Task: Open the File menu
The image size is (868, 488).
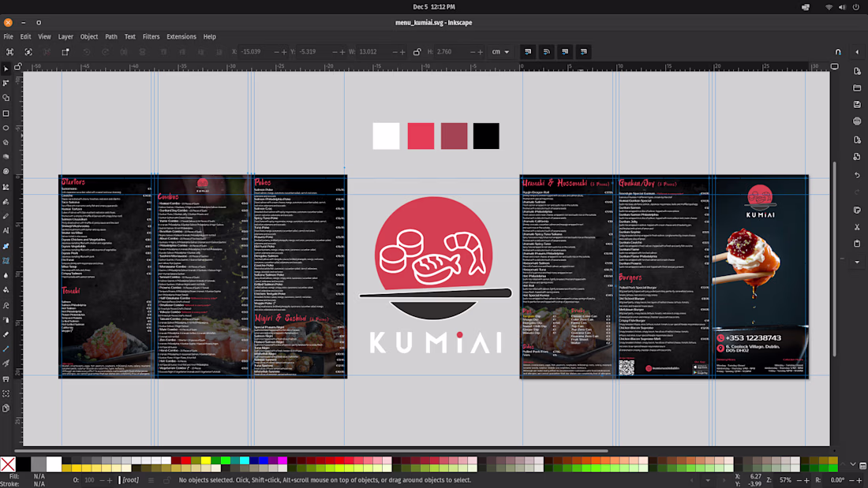Action: tap(9, 36)
